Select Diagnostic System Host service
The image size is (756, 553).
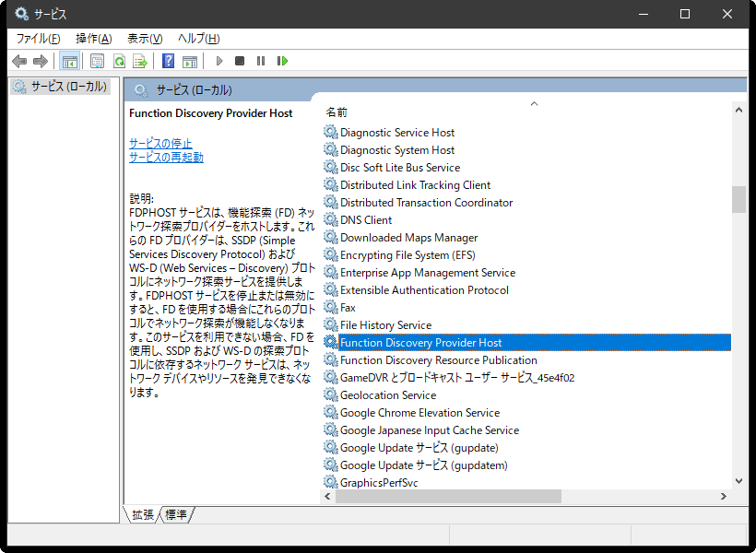397,150
